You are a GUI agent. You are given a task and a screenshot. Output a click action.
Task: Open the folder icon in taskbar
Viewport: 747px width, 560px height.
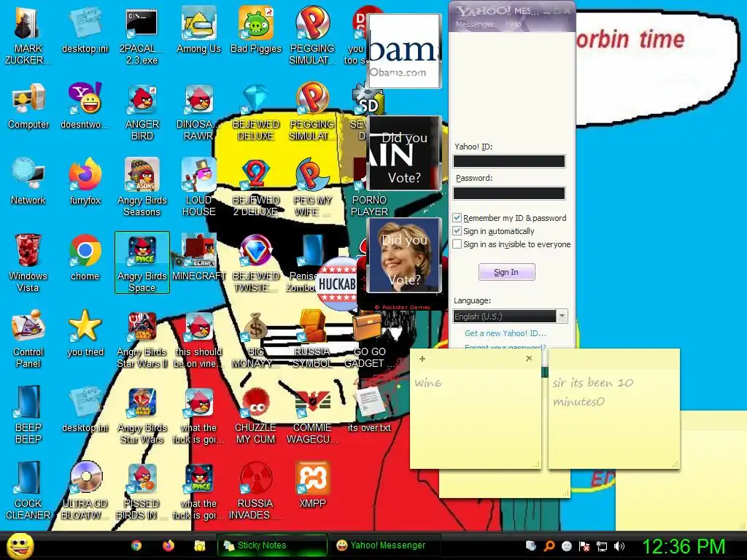point(200,545)
